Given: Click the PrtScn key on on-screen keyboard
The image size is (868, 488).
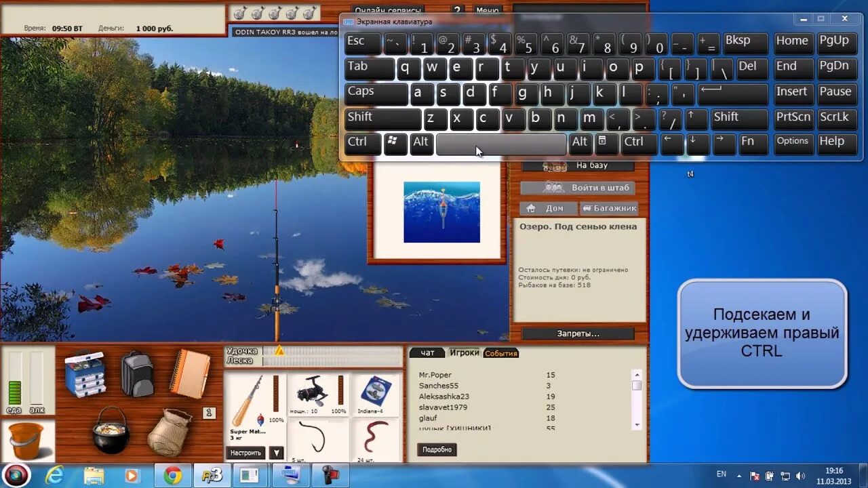Looking at the screenshot, I should (x=793, y=119).
